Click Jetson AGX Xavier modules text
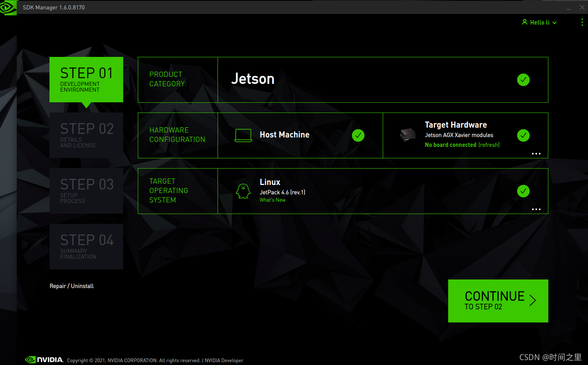 click(x=459, y=135)
